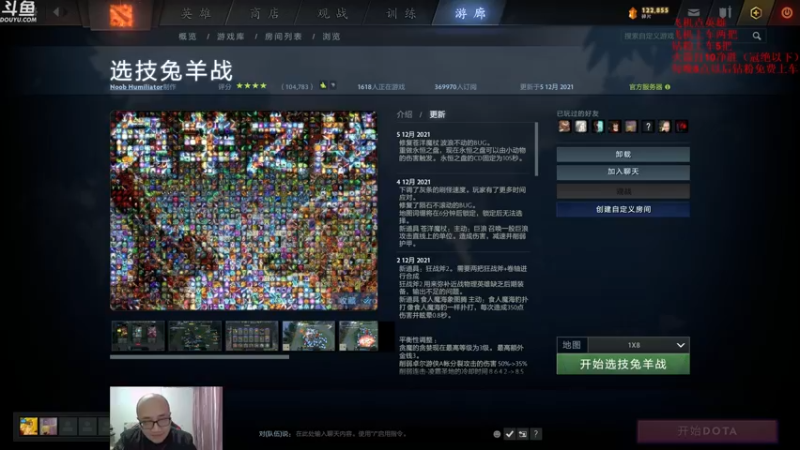Go to 浏览 browse sub-tab
This screenshot has height=450, width=800.
pos(331,36)
